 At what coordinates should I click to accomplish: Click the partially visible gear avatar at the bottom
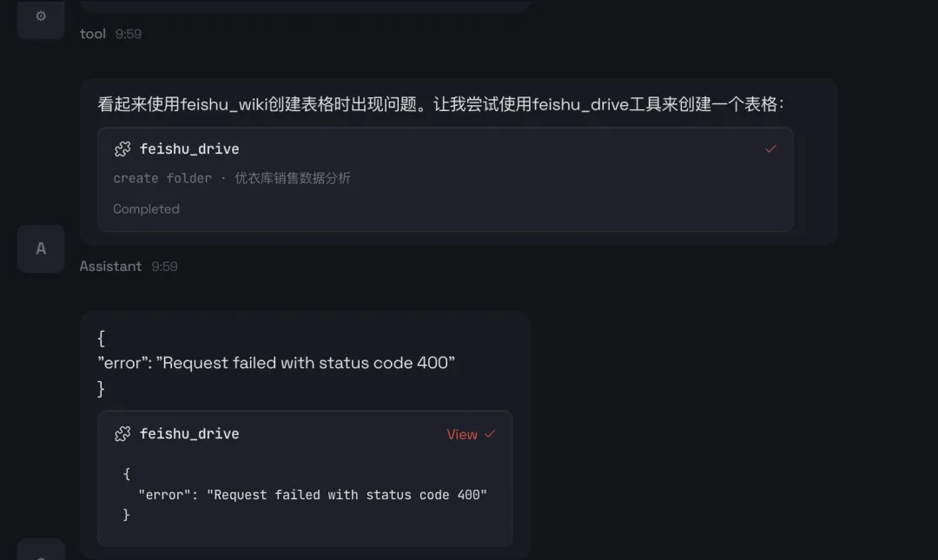coord(41,552)
